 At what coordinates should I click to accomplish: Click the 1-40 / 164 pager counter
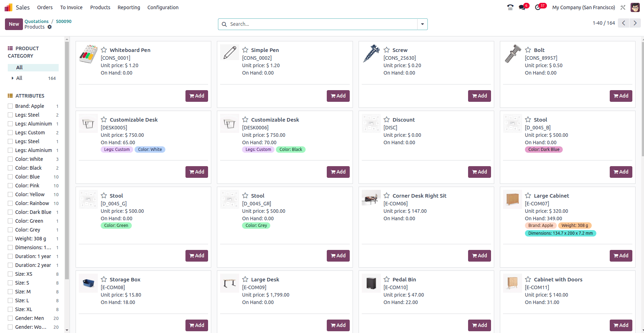point(604,23)
